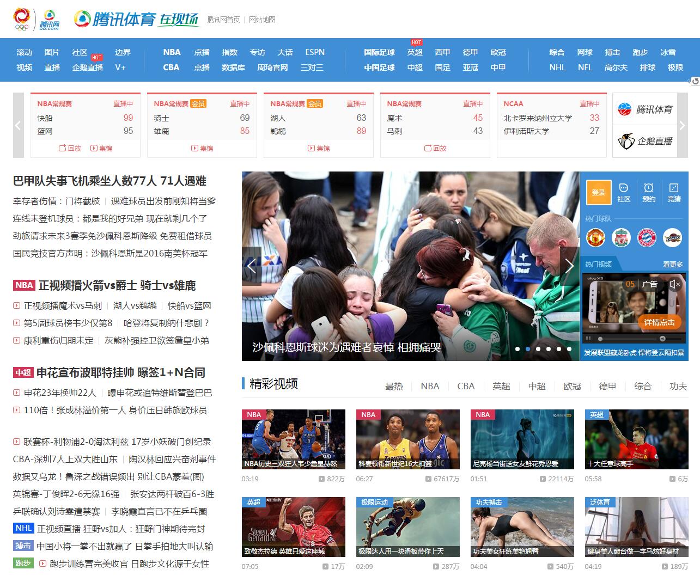
Task: Open headline 申花宣布波耶特挂帅 曝签1+N合同
Action: (x=121, y=372)
